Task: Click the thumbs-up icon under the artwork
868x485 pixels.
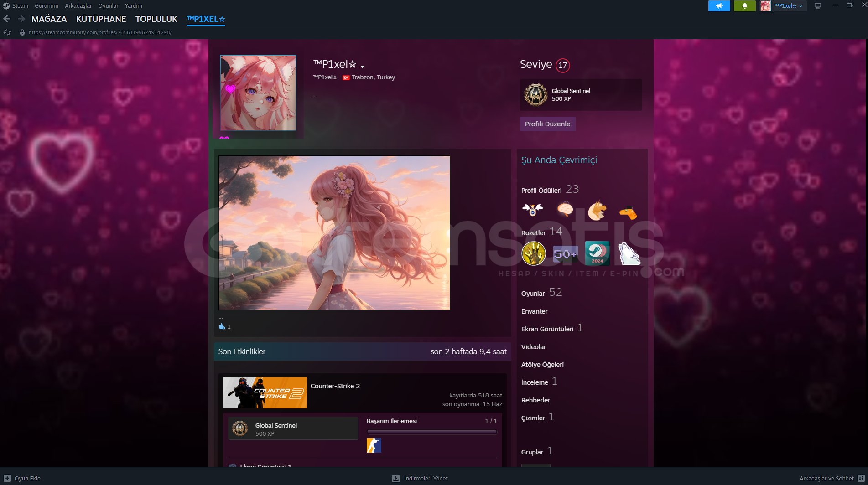Action: (x=222, y=326)
